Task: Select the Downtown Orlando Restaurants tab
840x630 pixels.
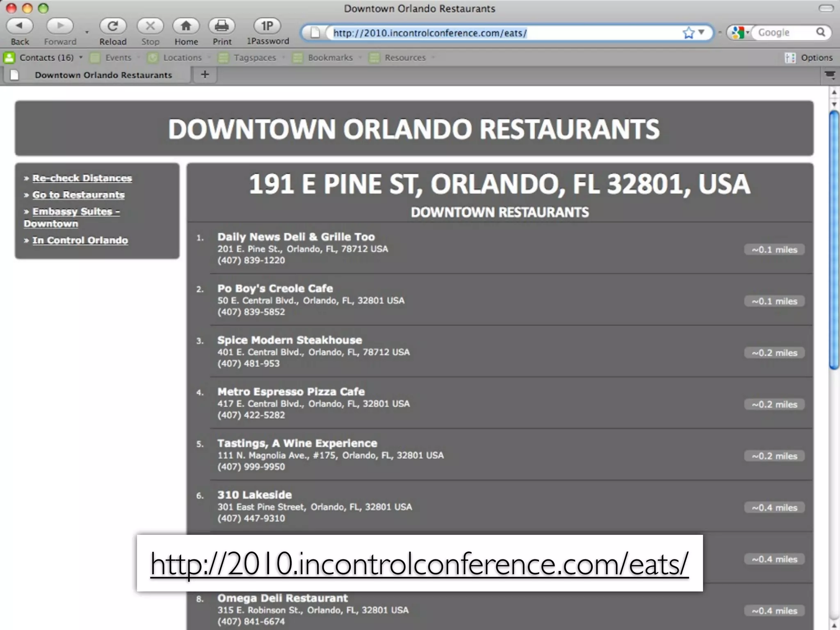Action: (98, 75)
